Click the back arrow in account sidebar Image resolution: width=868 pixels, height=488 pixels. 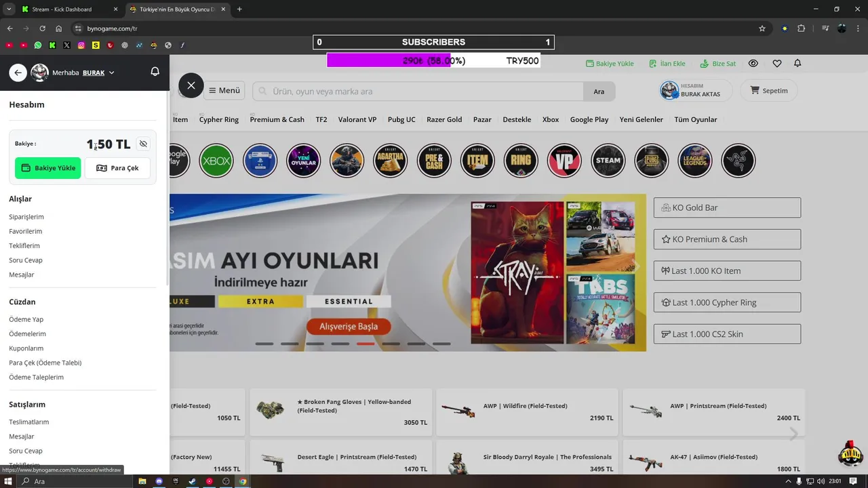(x=18, y=73)
